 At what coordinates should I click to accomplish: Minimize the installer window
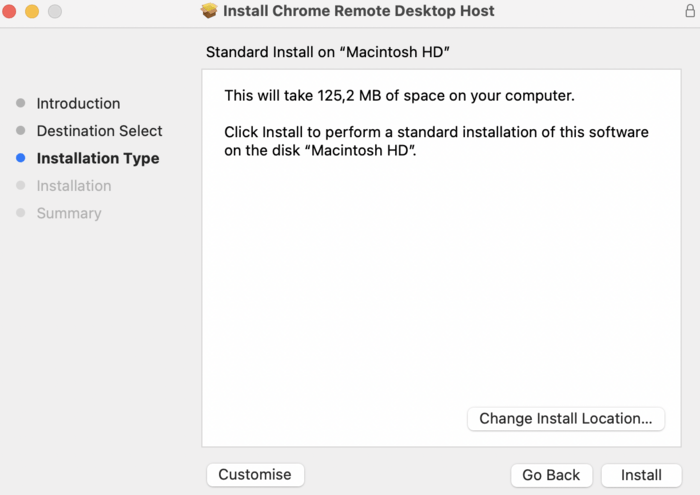point(32,11)
